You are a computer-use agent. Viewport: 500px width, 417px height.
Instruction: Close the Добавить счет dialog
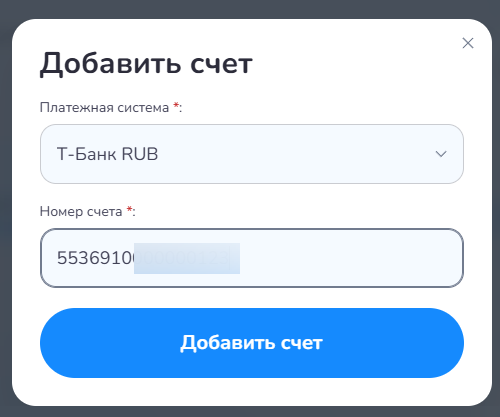click(x=468, y=43)
